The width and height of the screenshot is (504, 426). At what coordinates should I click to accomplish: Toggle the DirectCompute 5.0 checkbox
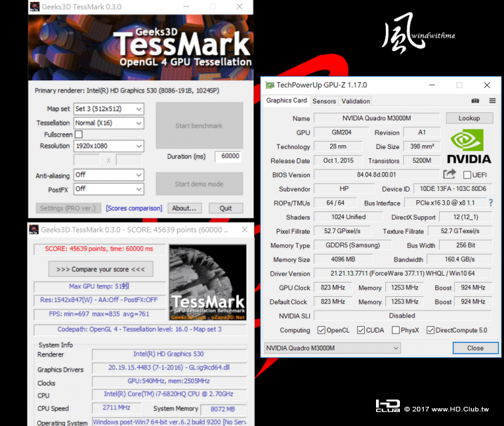click(x=430, y=330)
